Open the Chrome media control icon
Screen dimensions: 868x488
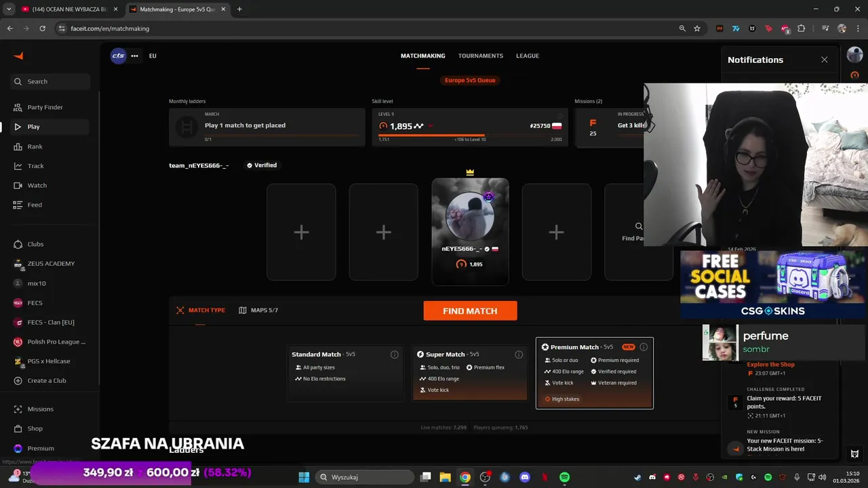825,28
